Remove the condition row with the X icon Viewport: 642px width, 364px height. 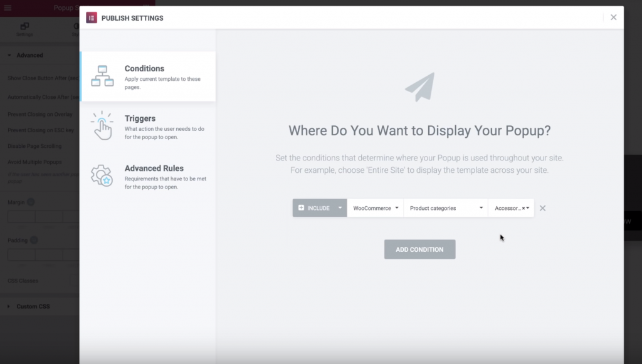[x=543, y=208]
